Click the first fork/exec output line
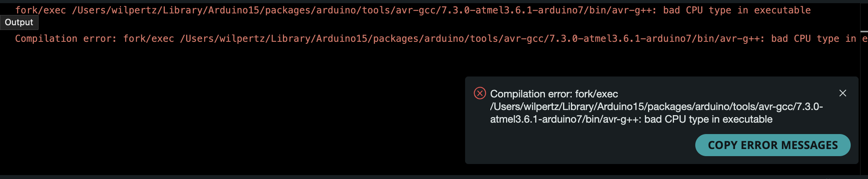 [x=413, y=10]
